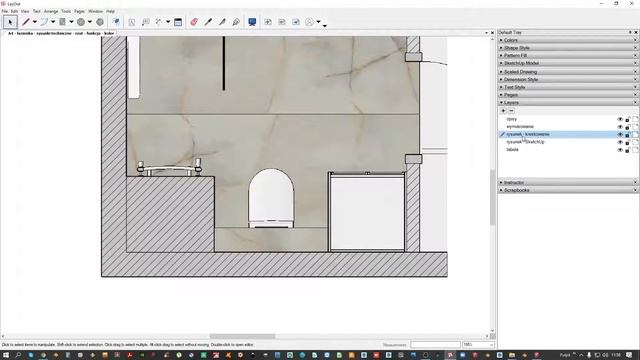The height and width of the screenshot is (360, 640).
Task: Open the user account icon
Action: (x=310, y=22)
